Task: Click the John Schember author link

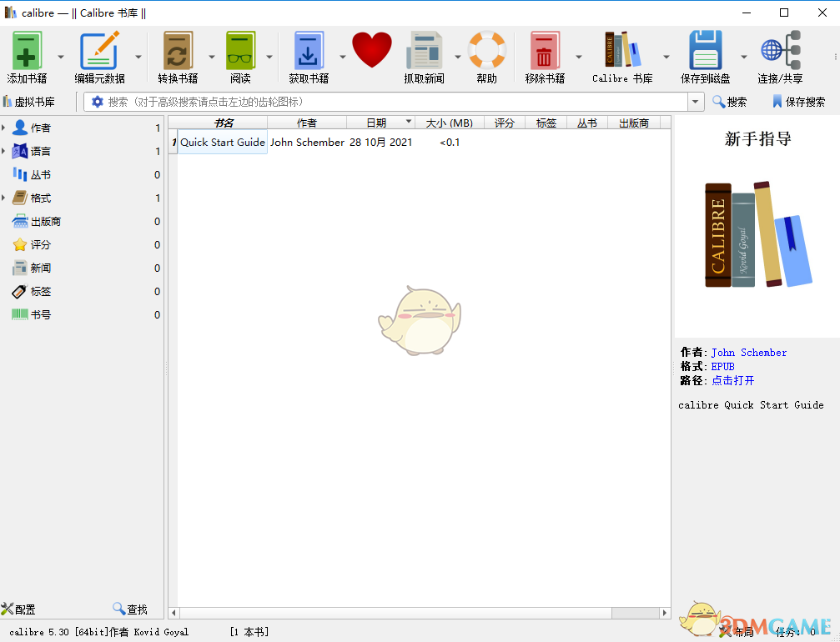Action: (748, 352)
